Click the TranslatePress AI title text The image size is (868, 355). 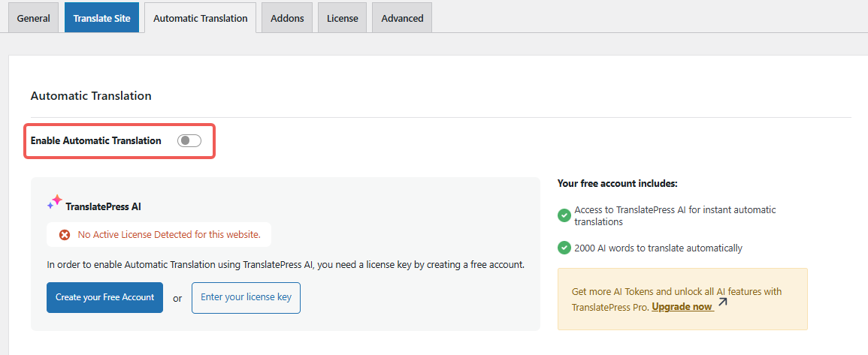[x=103, y=206]
